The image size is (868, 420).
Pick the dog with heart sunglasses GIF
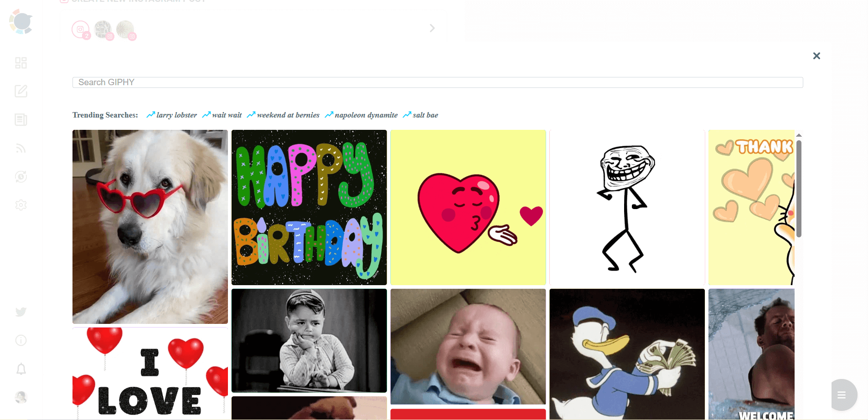(x=150, y=227)
